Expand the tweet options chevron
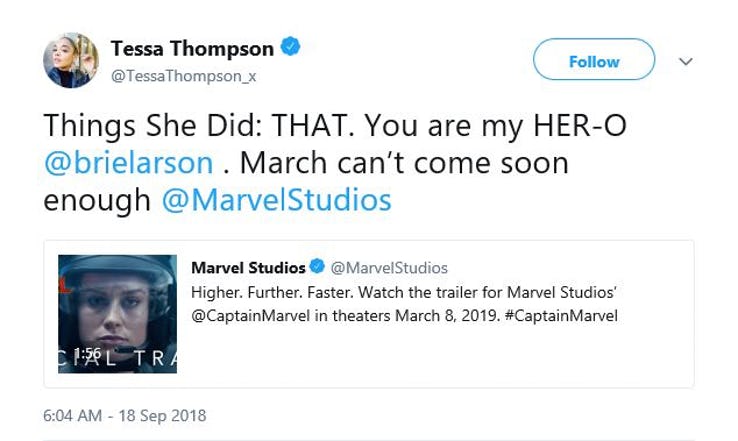This screenshot has width=738, height=441. [686, 62]
